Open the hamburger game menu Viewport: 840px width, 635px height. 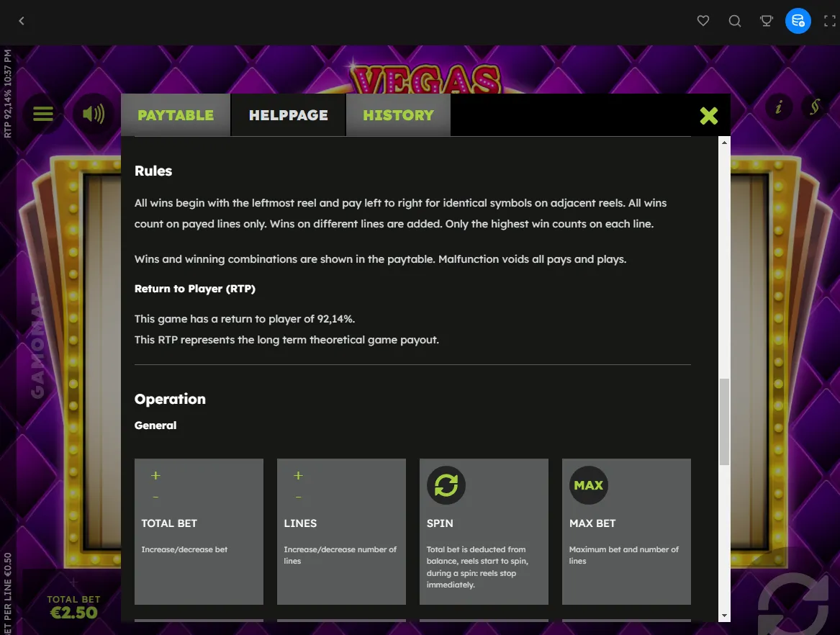[43, 114]
